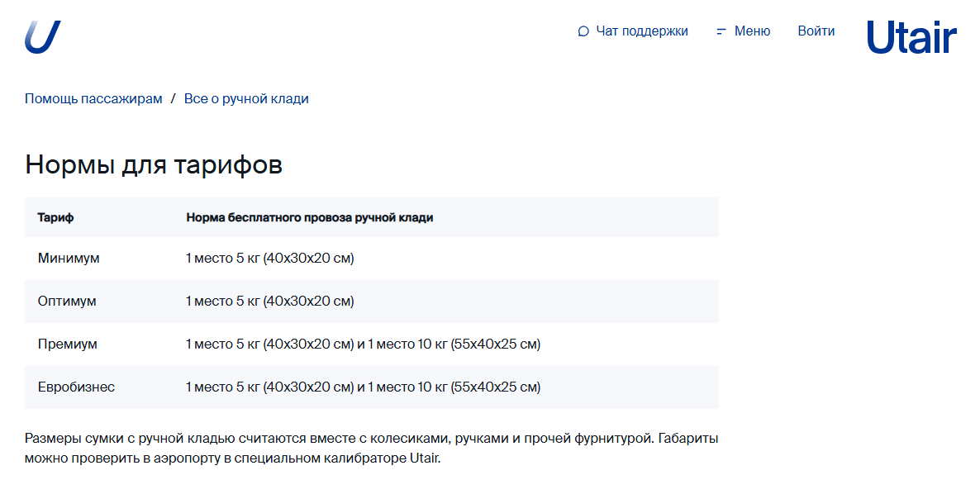This screenshot has height=494, width=980.
Task: Go to Помощь пассажирам breadcrumb
Action: [93, 98]
